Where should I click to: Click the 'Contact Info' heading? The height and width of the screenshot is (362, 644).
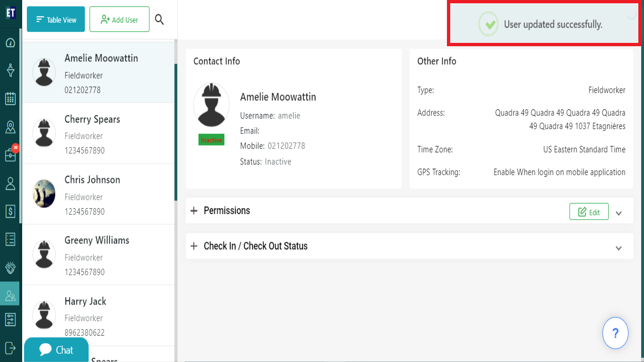tap(216, 61)
